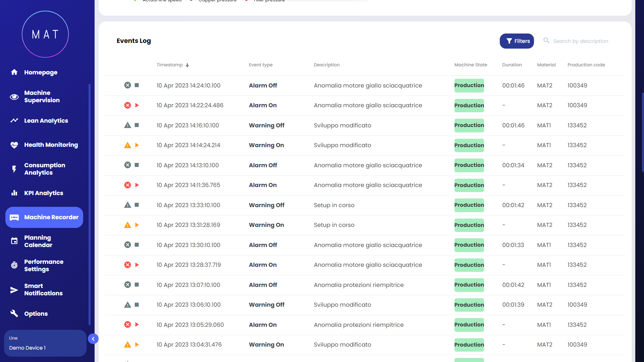The image size is (644, 362).
Task: Click the Smart Notifications paper-plane icon
Action: click(14, 290)
